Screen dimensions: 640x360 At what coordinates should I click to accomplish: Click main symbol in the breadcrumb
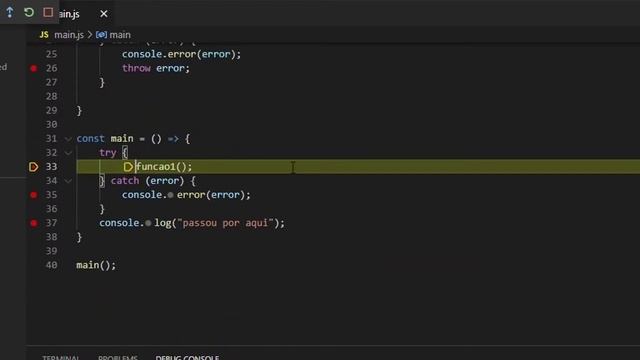(x=120, y=35)
